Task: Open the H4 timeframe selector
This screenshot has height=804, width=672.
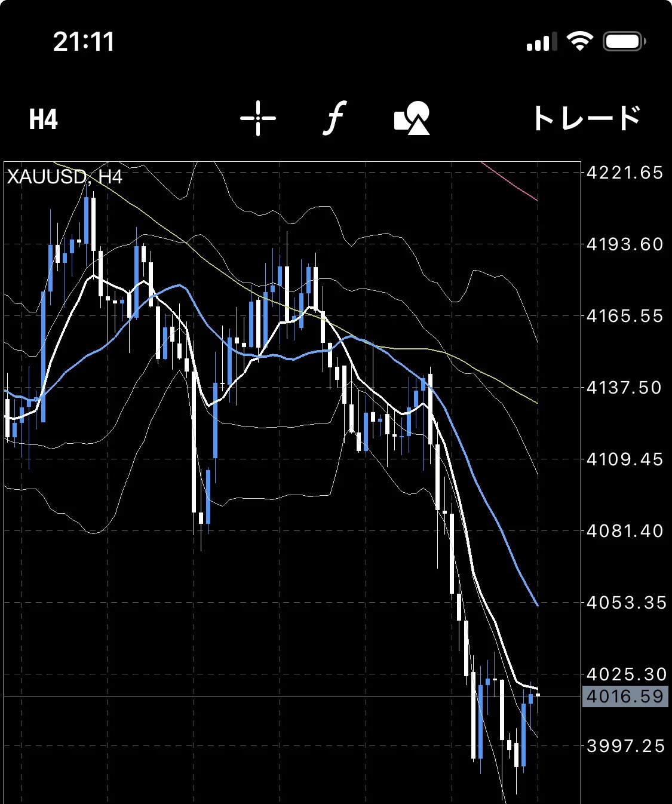Action: coord(44,119)
